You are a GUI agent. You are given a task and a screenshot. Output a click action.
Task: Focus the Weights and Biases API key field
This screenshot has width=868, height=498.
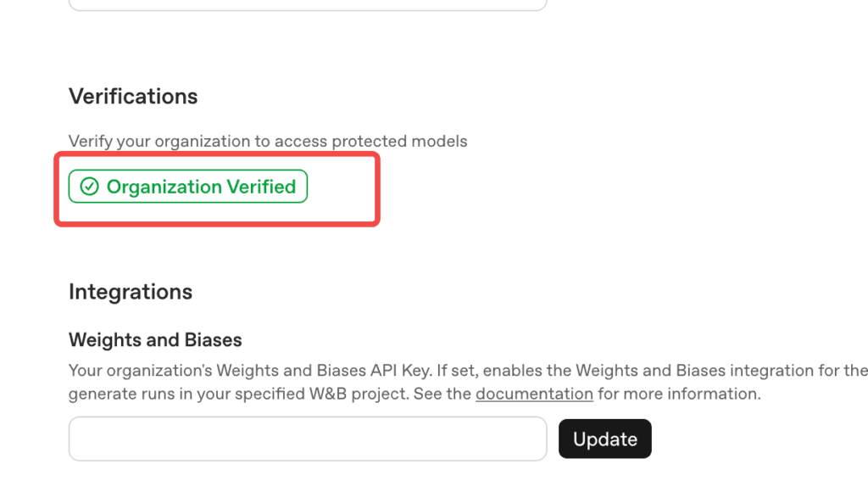(x=308, y=439)
